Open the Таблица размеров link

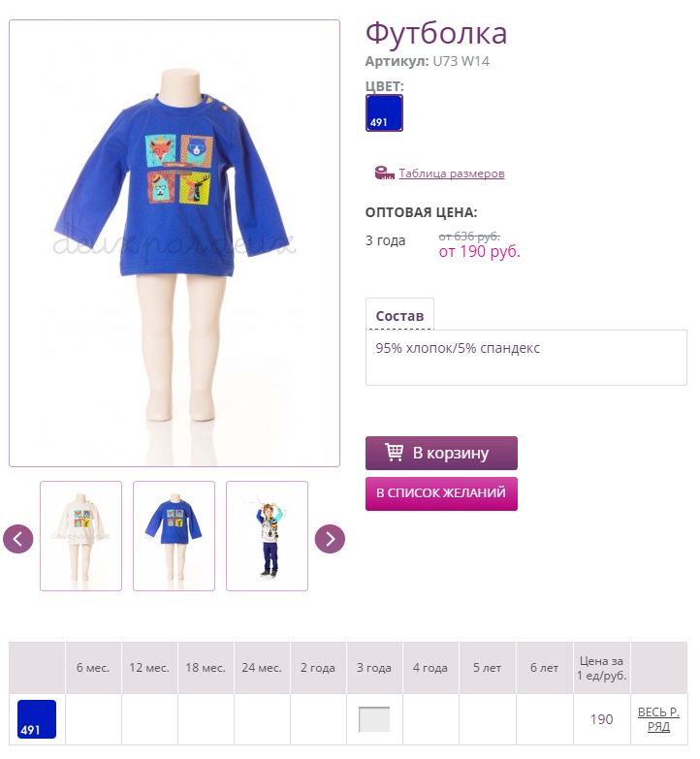pyautogui.click(x=452, y=174)
